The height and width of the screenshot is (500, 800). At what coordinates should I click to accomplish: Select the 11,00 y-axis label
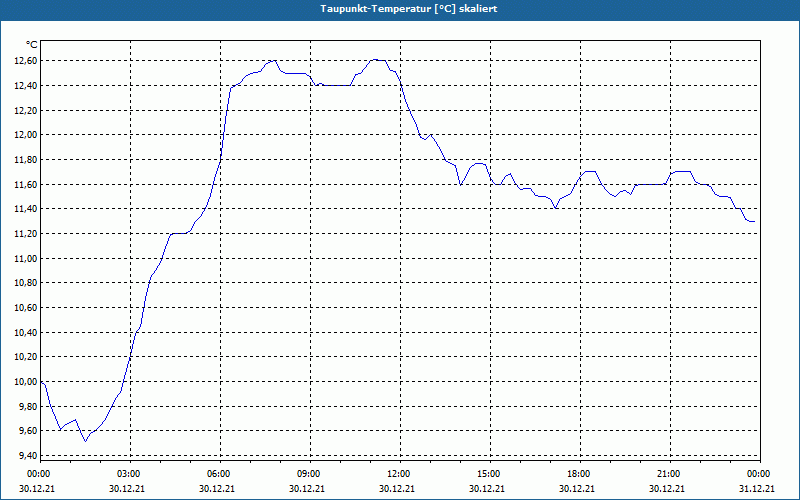[x=27, y=259]
